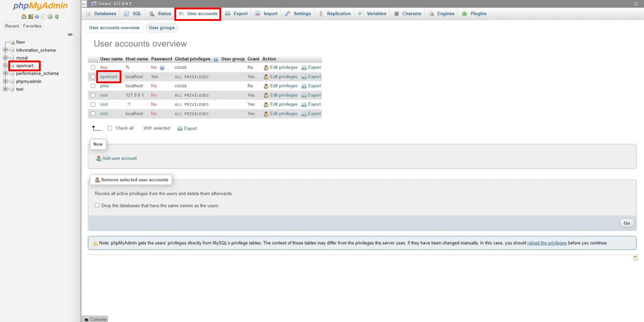This screenshot has height=322, width=644.
Task: Open the Replication tab
Action: 335,14
